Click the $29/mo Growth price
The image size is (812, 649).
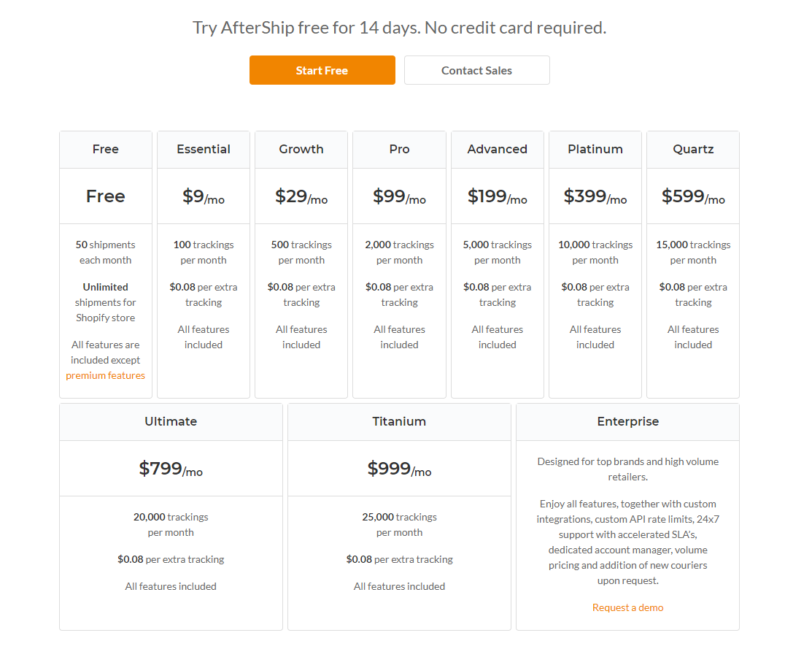(x=301, y=196)
